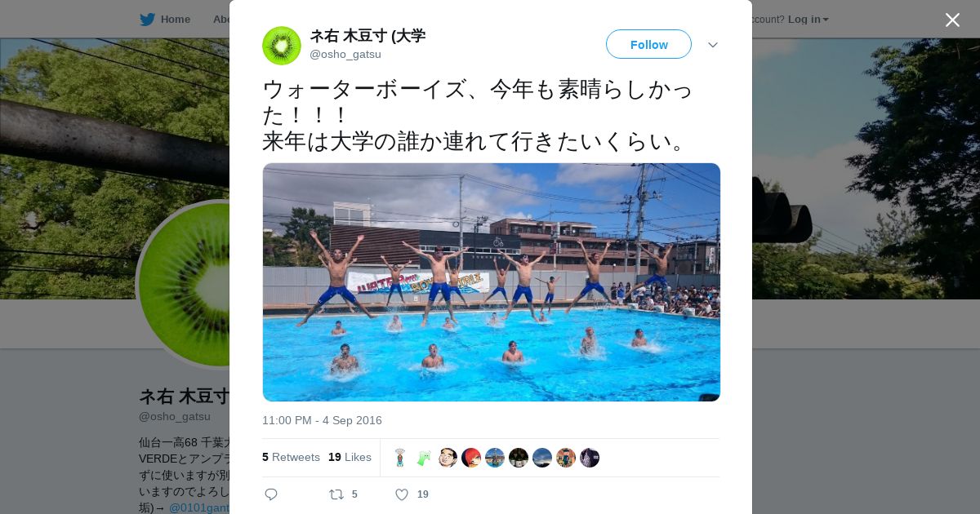Open first liker avatar in the row

[400, 458]
